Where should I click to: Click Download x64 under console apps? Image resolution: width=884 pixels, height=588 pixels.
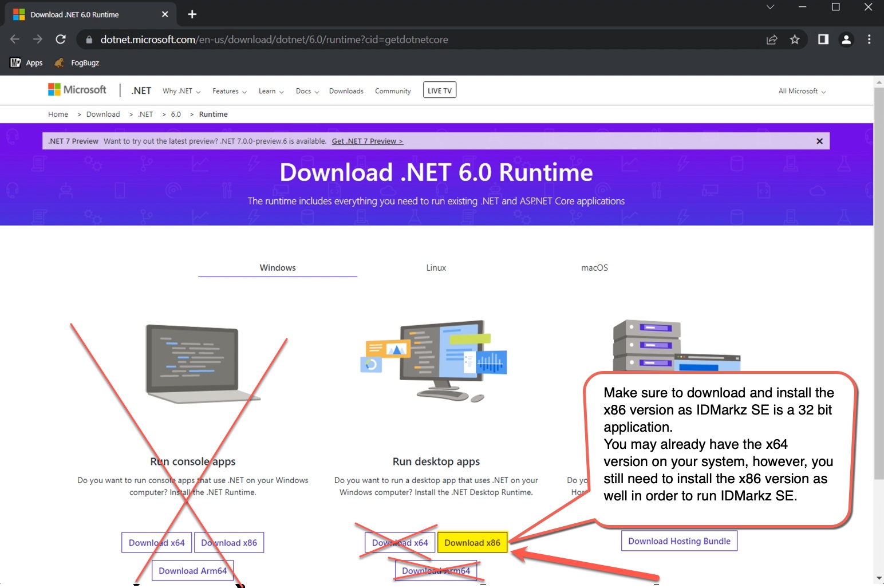(156, 543)
